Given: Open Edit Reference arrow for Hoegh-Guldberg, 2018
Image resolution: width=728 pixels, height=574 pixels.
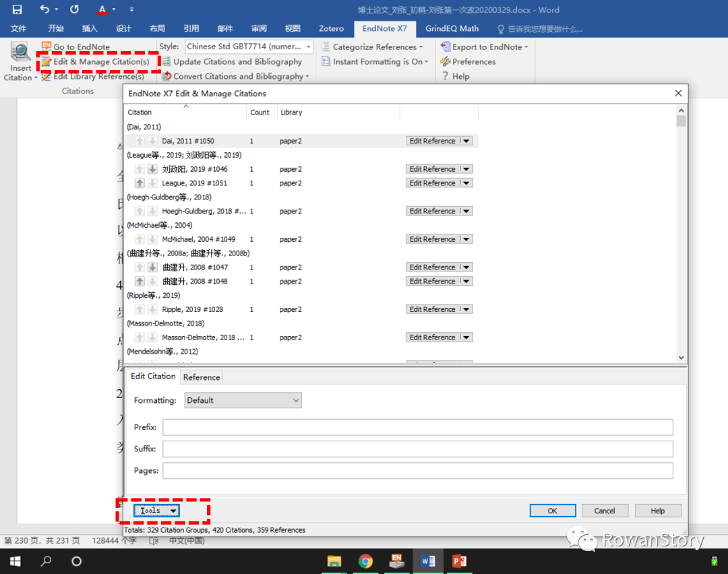Looking at the screenshot, I should coord(466,211).
